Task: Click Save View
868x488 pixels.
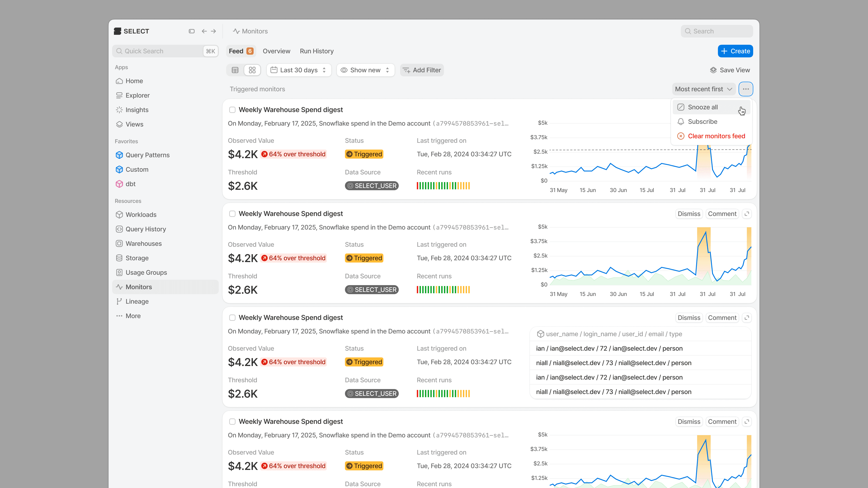Action: click(730, 70)
